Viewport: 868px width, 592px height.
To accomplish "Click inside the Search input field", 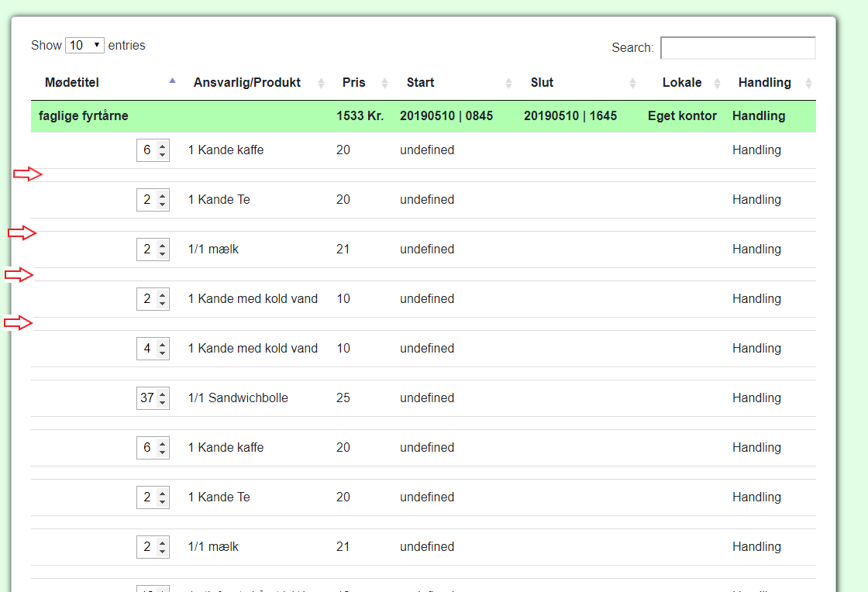I will click(737, 47).
